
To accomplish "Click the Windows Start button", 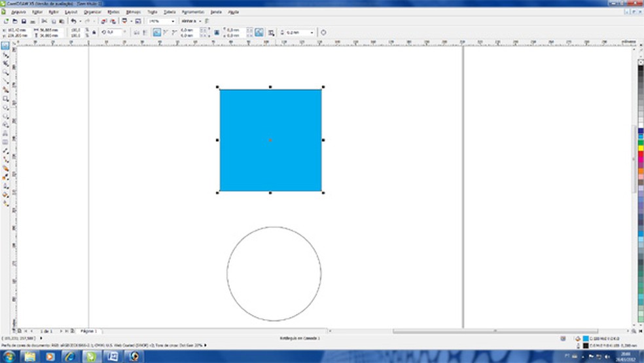I will click(9, 356).
